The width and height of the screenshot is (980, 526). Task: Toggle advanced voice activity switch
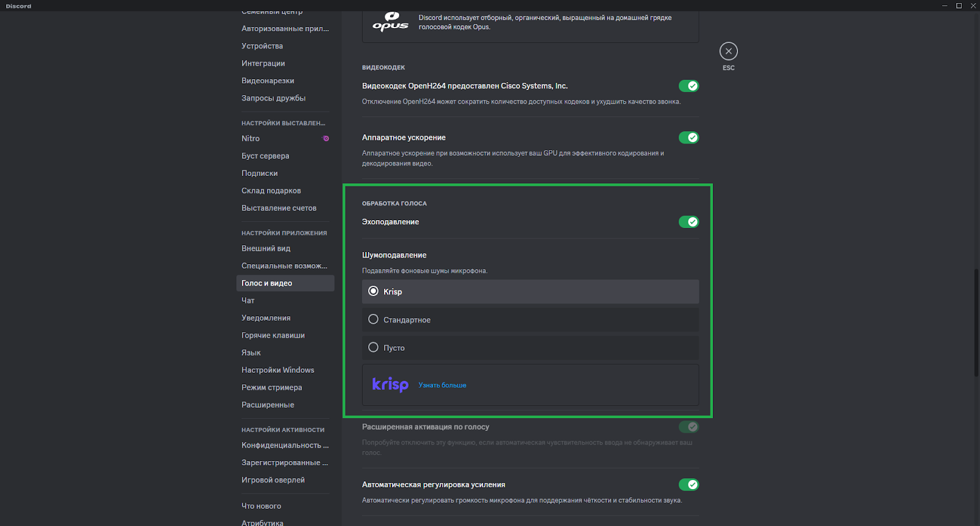point(688,427)
